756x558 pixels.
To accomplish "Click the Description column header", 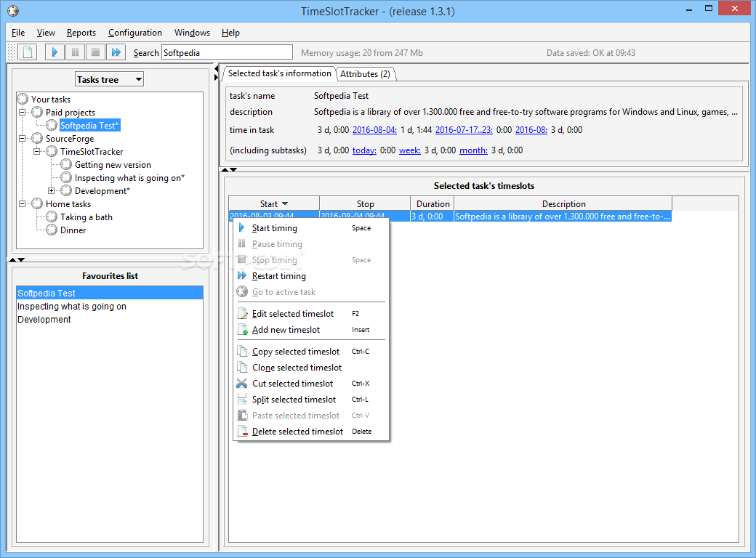I will tap(563, 204).
